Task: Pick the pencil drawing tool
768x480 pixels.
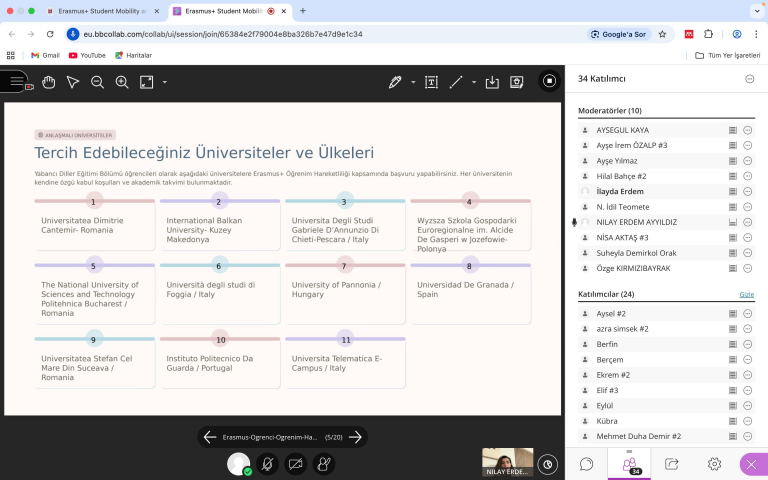Action: coord(395,82)
